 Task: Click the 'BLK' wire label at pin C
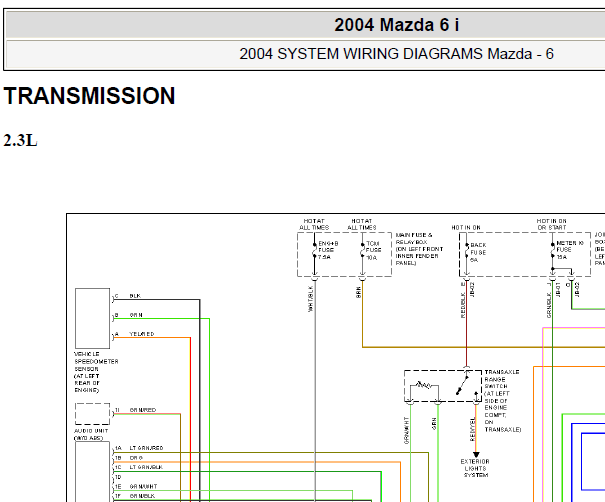tap(135, 296)
